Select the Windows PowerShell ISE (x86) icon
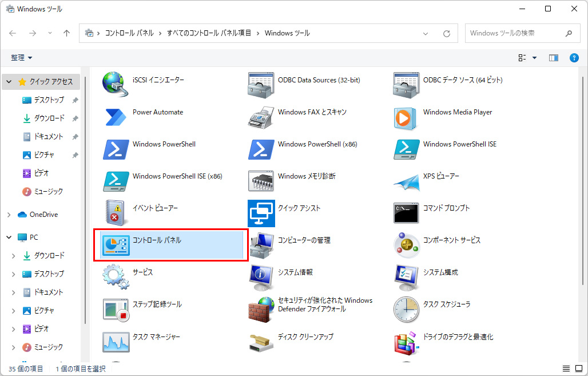 point(116,181)
